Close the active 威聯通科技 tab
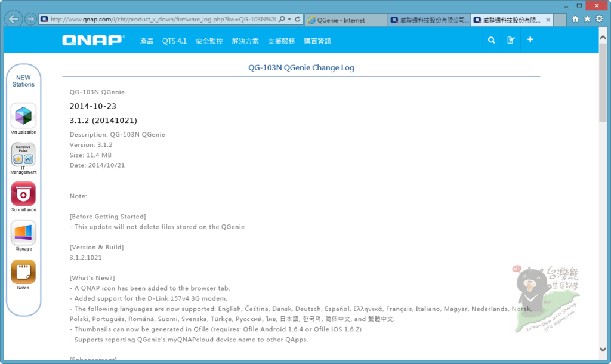The height and width of the screenshot is (364, 611). pyautogui.click(x=548, y=20)
